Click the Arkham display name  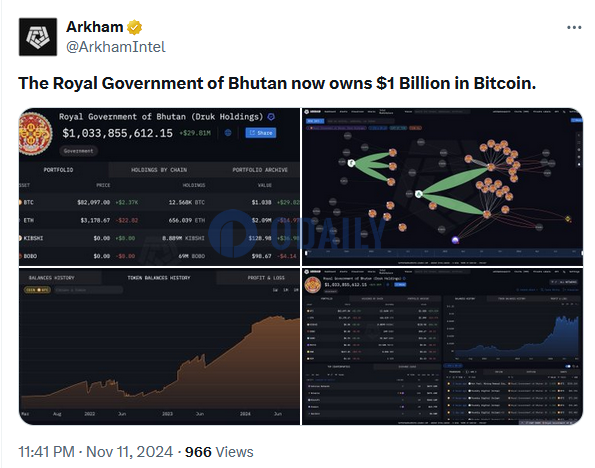point(95,27)
